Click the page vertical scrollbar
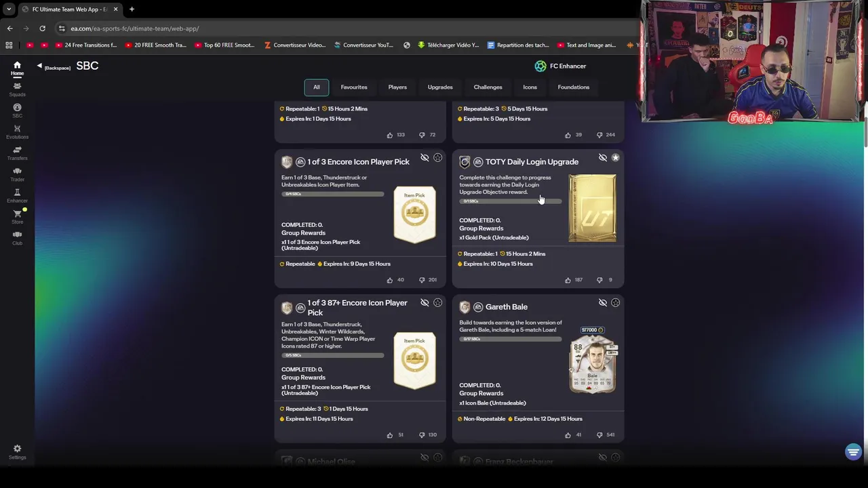 point(865,132)
